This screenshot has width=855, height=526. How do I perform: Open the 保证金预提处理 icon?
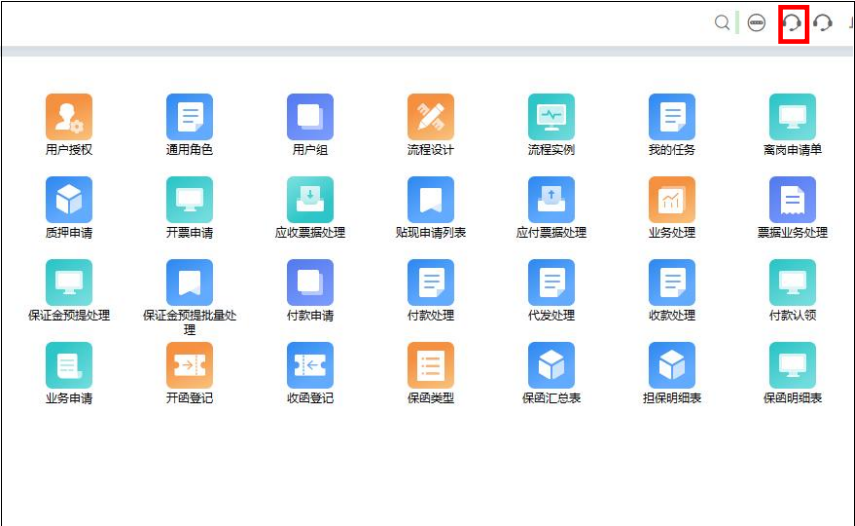tap(69, 282)
